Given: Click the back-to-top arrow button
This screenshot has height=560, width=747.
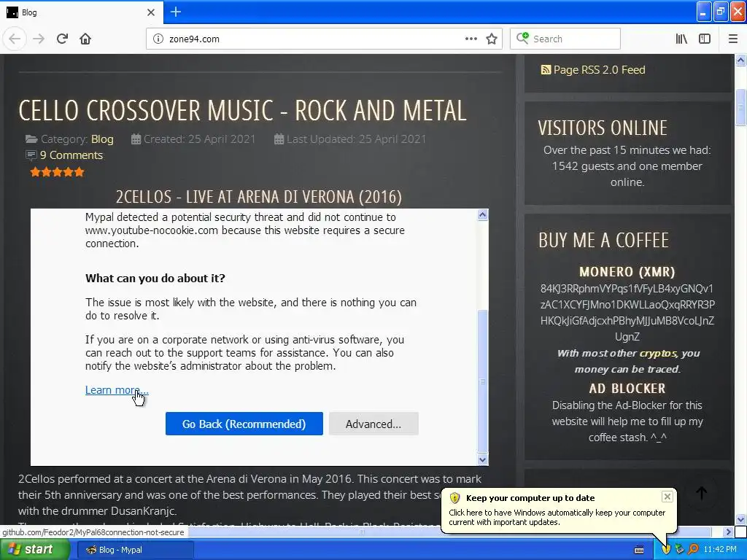Looking at the screenshot, I should pos(701,493).
